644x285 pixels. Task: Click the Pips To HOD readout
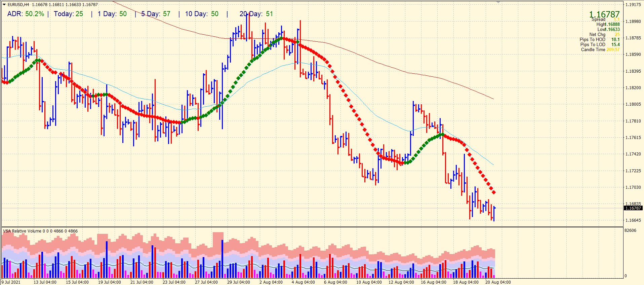(599, 40)
